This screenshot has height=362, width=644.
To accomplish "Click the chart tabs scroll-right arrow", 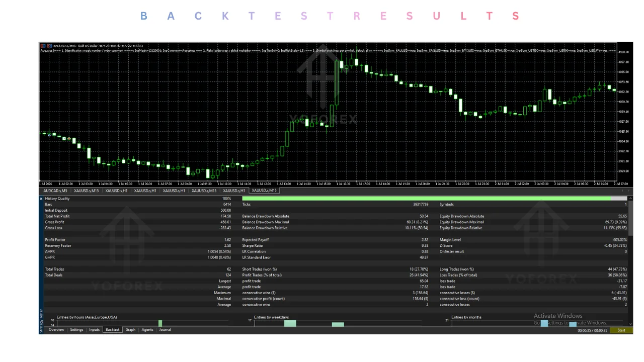I will point(628,191).
